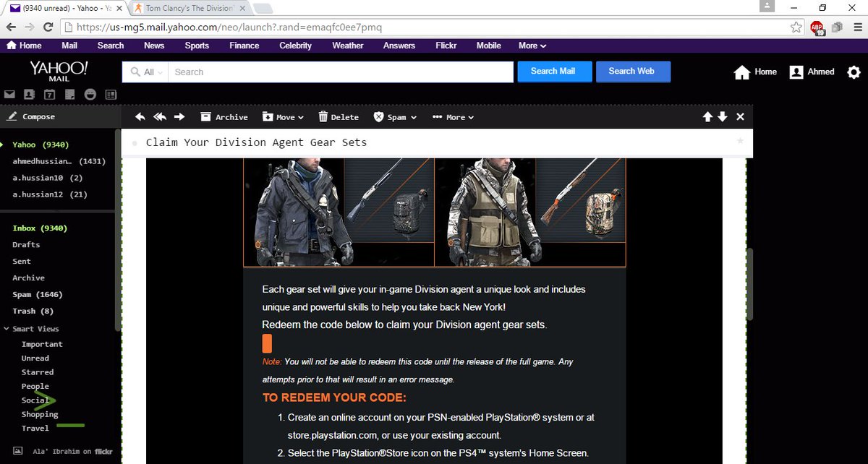This screenshot has width=868, height=464.
Task: Go to next message with down arrow
Action: (x=722, y=116)
